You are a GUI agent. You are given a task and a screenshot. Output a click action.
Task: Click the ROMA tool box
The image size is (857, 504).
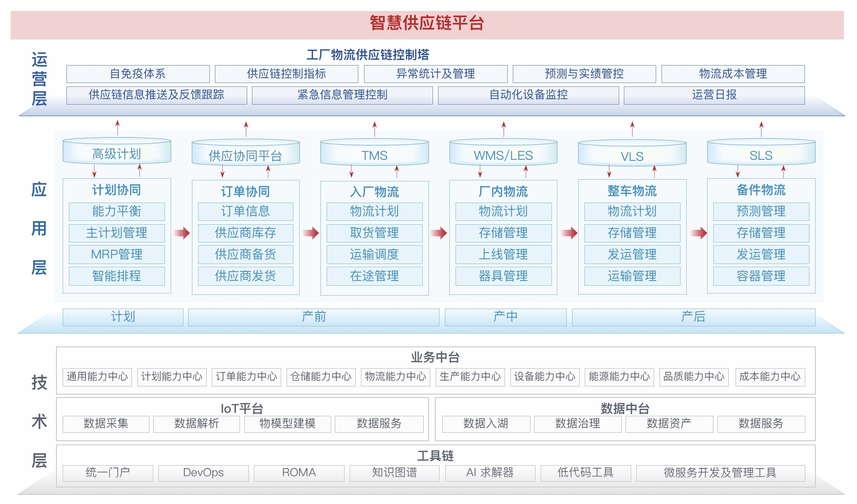point(299,473)
